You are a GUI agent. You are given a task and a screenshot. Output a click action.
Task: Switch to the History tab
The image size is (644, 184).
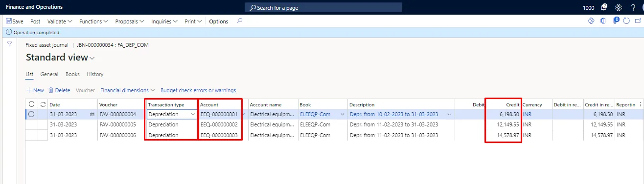pyautogui.click(x=95, y=74)
